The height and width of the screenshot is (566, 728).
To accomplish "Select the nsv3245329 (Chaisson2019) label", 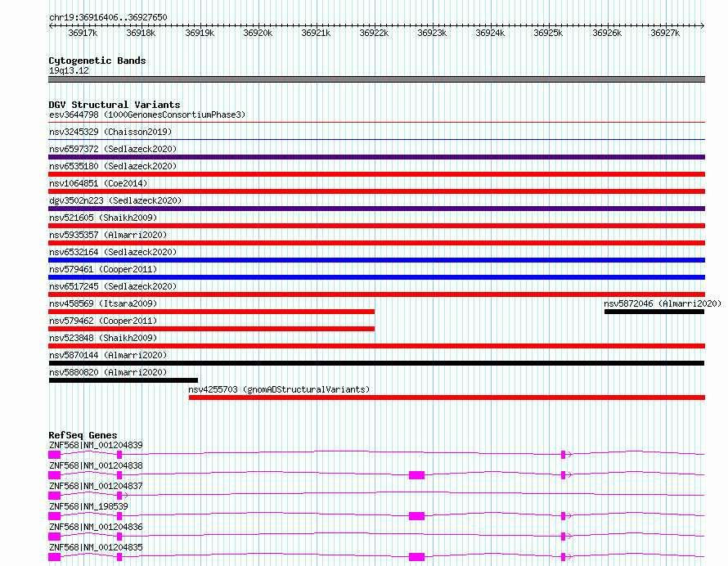I will [110, 132].
